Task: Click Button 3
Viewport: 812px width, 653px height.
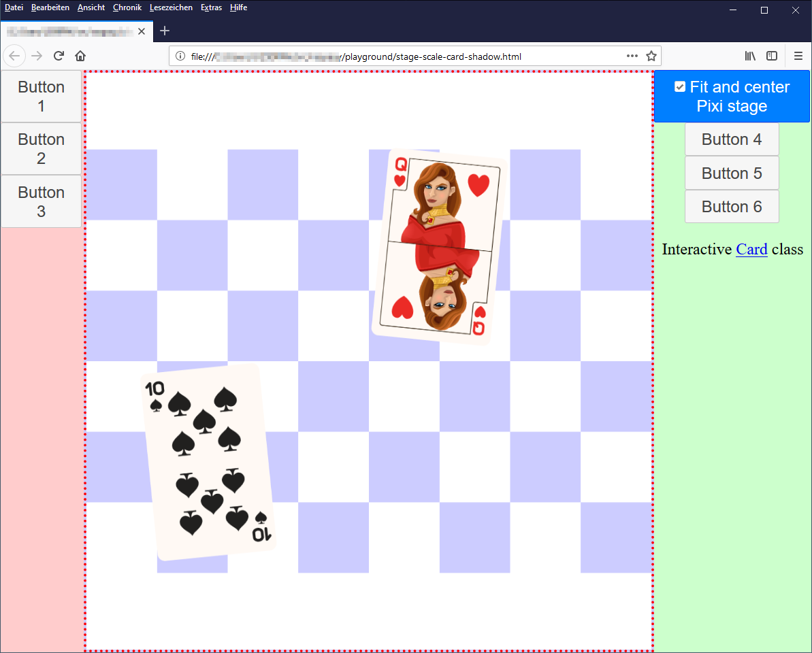Action: pos(42,202)
